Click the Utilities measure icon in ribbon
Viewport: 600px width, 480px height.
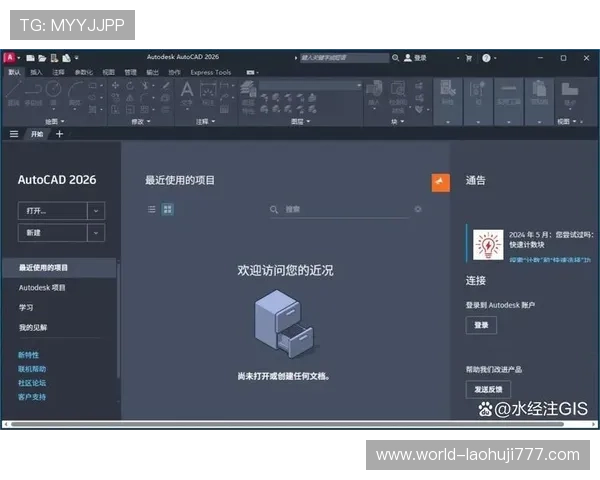click(509, 89)
